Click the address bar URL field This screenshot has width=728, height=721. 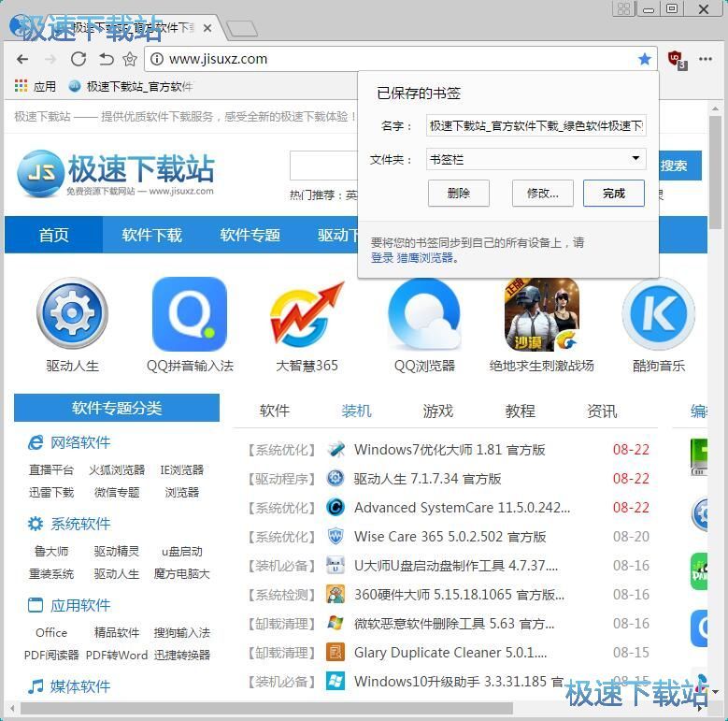(x=399, y=59)
